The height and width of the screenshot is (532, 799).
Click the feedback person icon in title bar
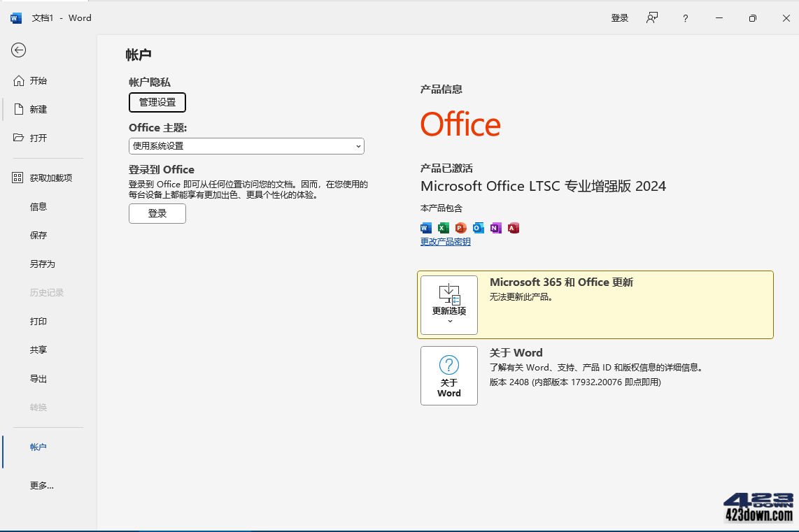651,17
